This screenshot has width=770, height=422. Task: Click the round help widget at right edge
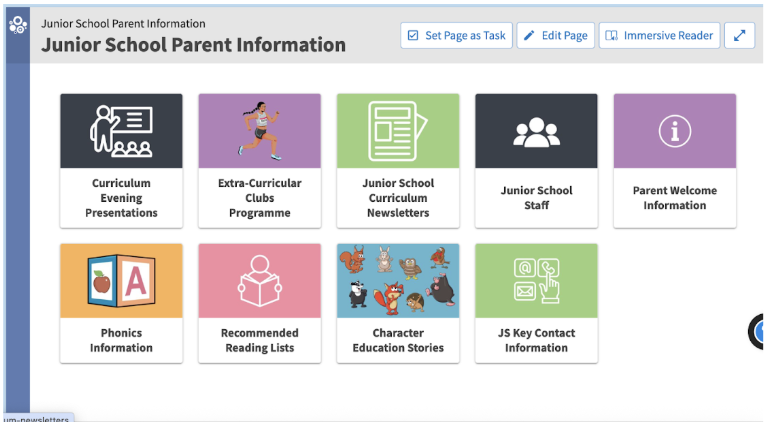tap(756, 332)
